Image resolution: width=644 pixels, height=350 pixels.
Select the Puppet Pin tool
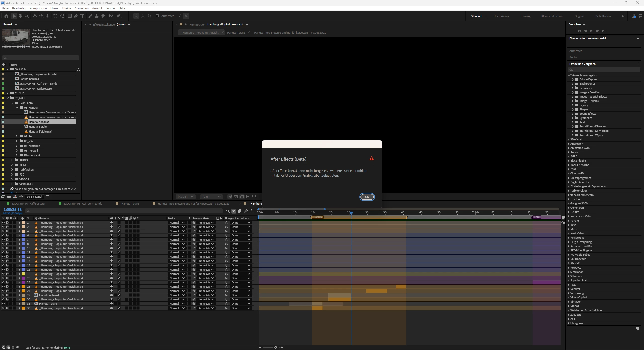(x=119, y=16)
